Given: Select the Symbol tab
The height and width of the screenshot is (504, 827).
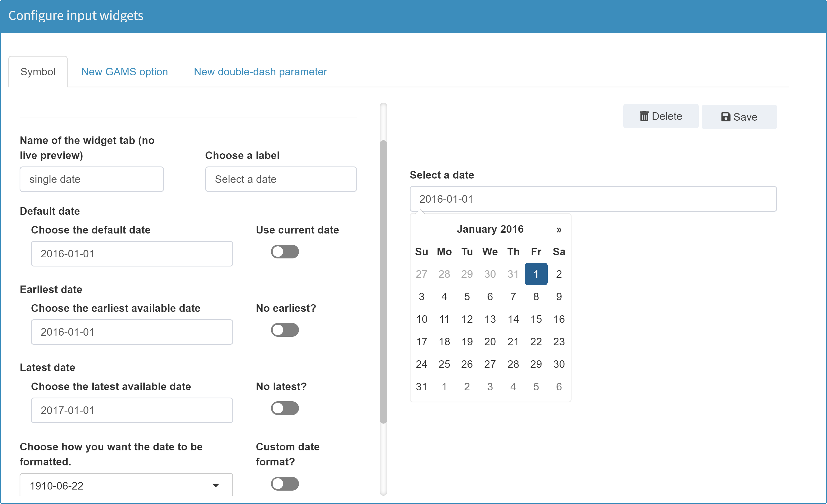Looking at the screenshot, I should pyautogui.click(x=38, y=71).
